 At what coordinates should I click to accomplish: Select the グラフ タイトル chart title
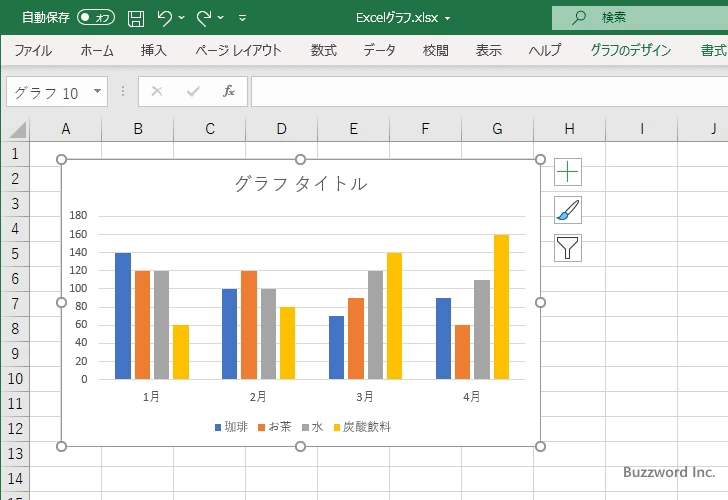[301, 184]
